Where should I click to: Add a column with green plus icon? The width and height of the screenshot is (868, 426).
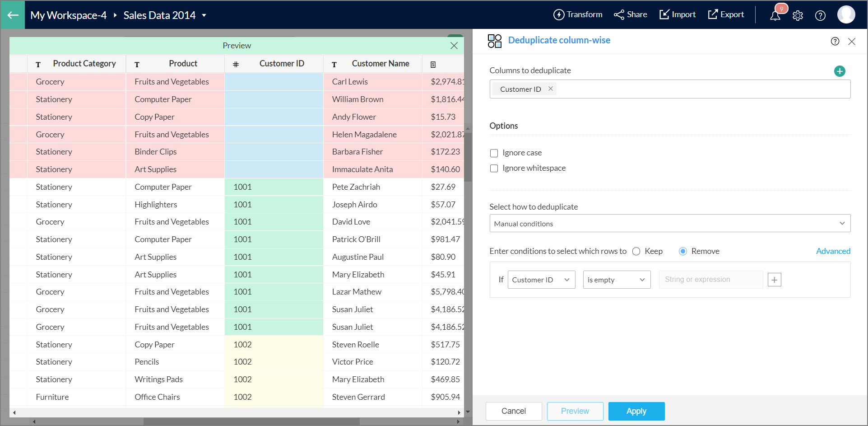pos(839,71)
